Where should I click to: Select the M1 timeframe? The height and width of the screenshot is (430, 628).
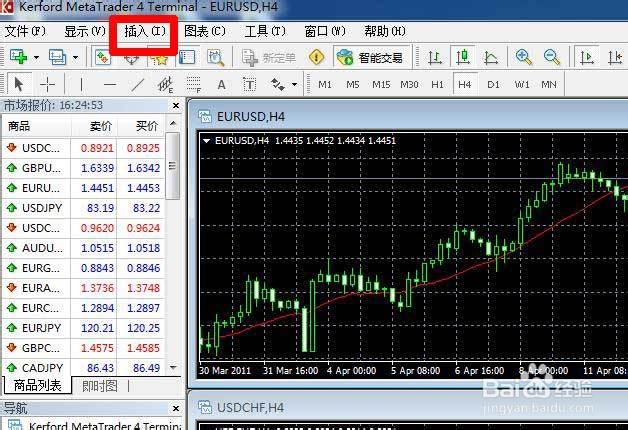click(x=325, y=84)
